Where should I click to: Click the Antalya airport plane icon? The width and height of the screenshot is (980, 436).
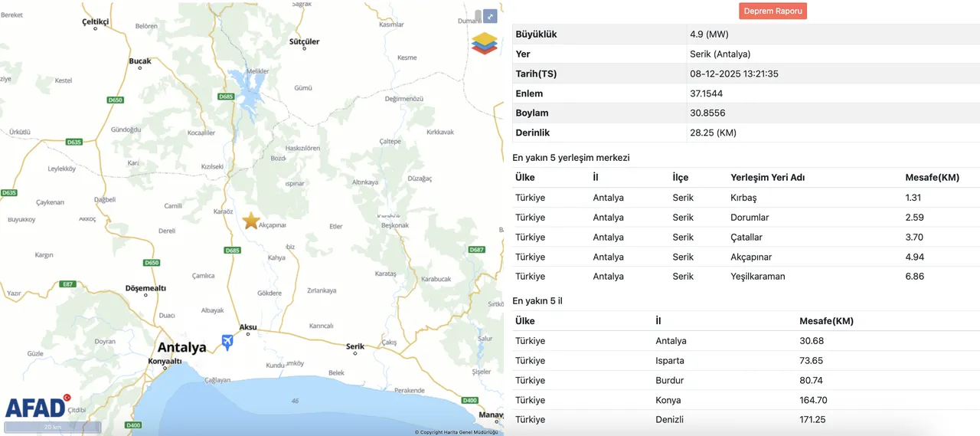[227, 342]
